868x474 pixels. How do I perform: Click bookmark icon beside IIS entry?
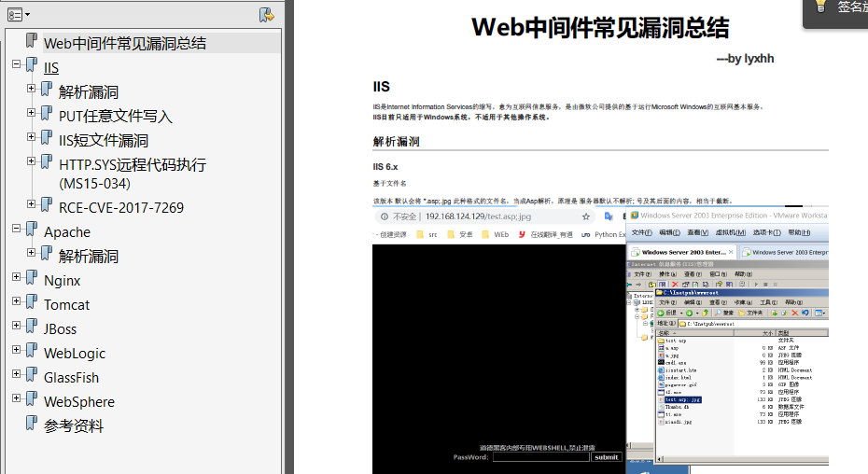coord(32,65)
